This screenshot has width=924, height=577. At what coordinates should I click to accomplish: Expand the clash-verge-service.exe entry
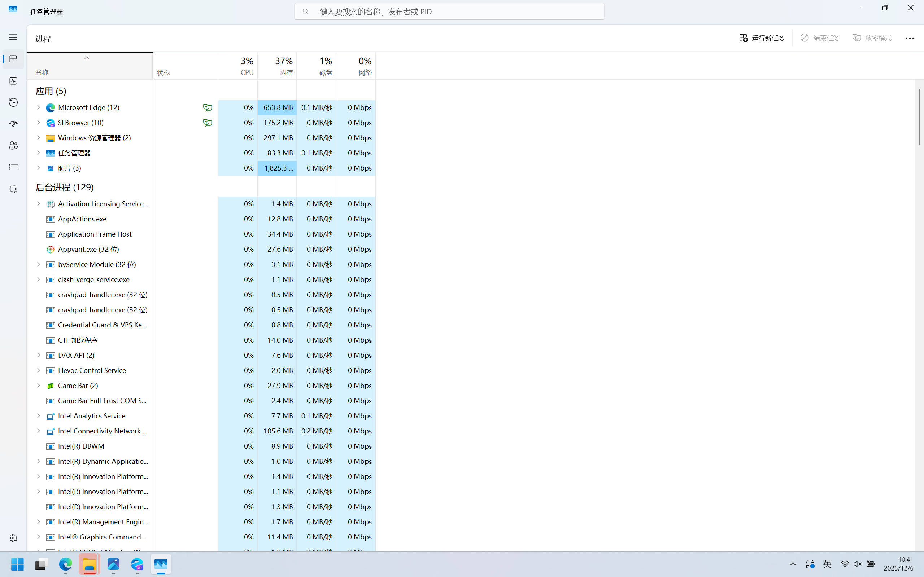click(38, 279)
